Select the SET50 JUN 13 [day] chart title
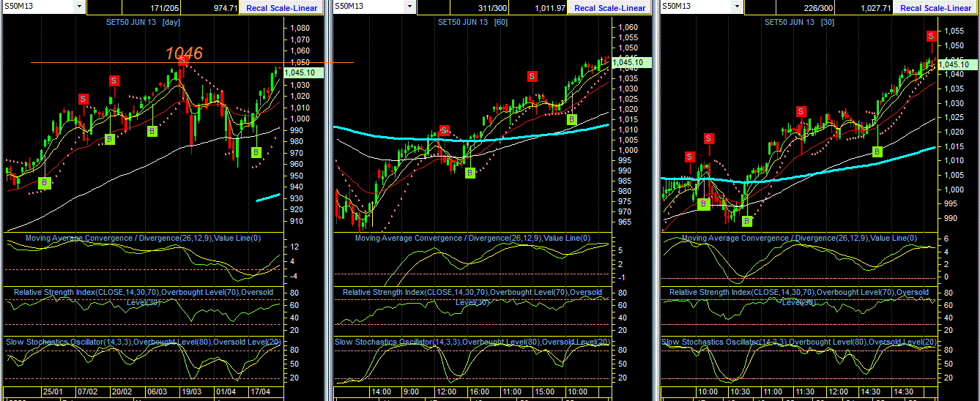The height and width of the screenshot is (401, 980). pos(144,22)
